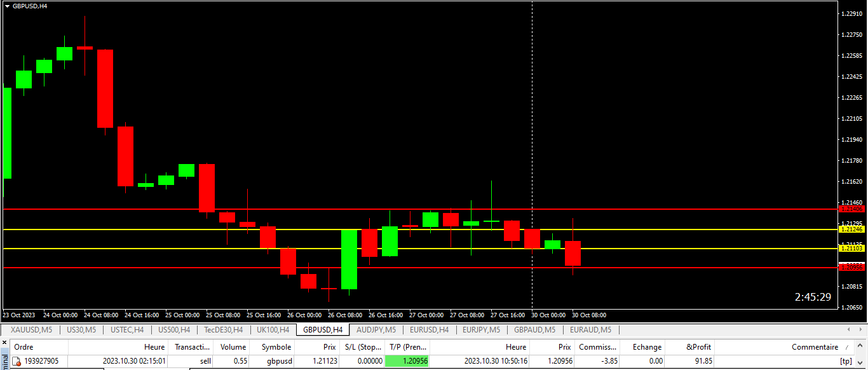Screen dimensions: 868x370
Task: Click the Terminal panel side label
Action: click(x=4, y=360)
